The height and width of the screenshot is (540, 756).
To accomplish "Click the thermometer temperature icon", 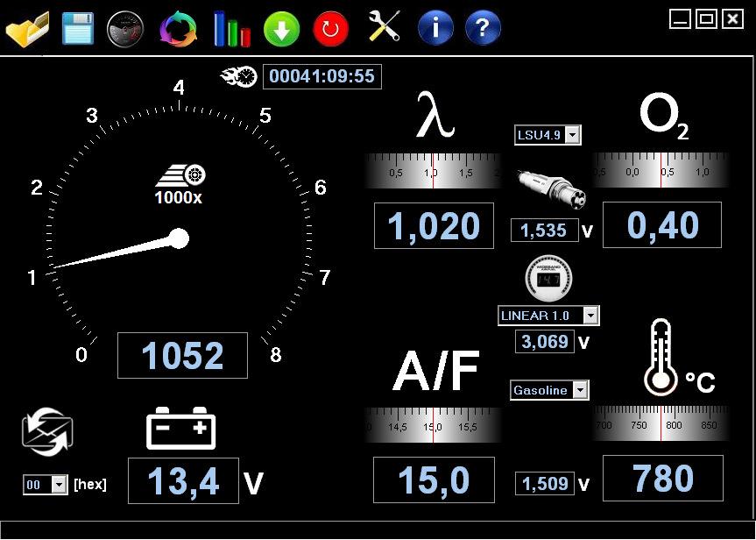I will [x=660, y=357].
